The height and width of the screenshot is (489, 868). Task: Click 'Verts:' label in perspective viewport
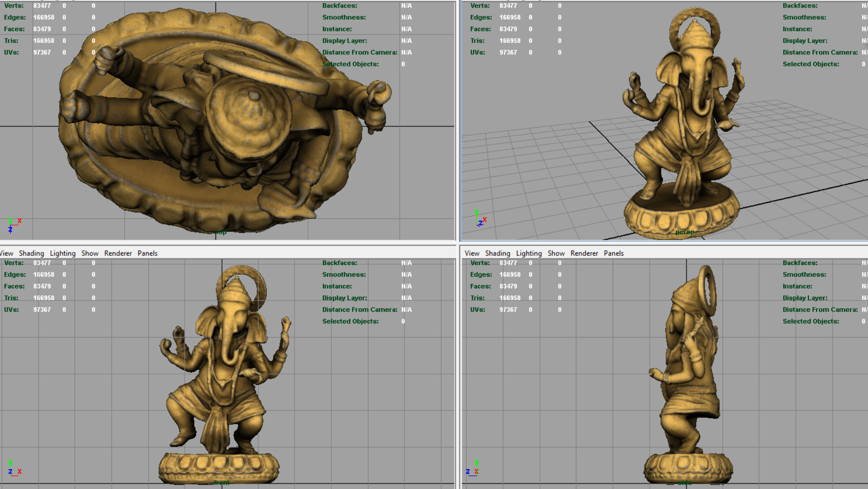[481, 6]
